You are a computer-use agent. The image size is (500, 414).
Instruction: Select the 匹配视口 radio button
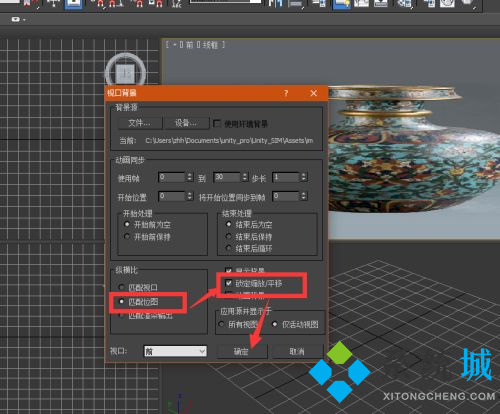click(122, 287)
